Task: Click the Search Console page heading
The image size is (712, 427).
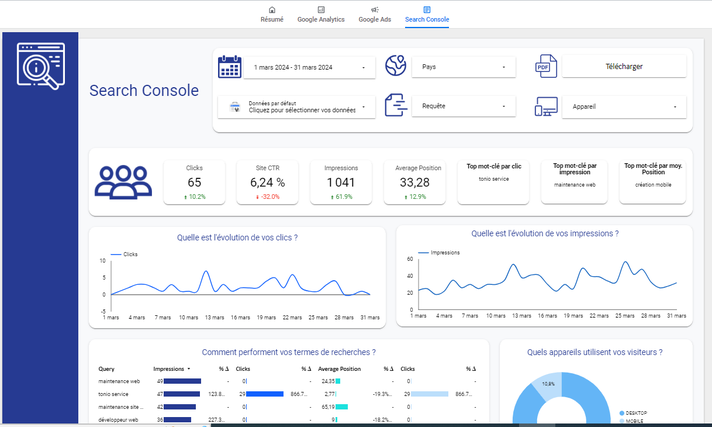Action: click(x=144, y=90)
